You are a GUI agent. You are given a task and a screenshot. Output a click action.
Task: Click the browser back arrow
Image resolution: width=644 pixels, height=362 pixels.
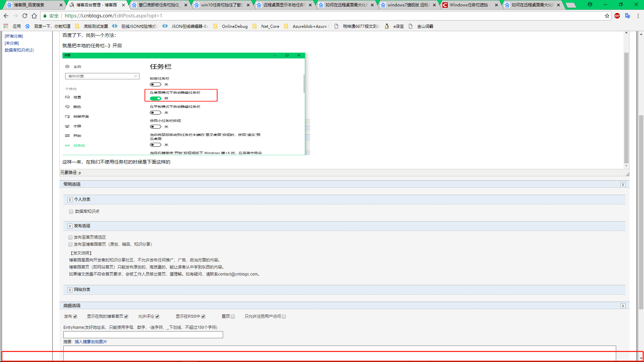point(6,16)
